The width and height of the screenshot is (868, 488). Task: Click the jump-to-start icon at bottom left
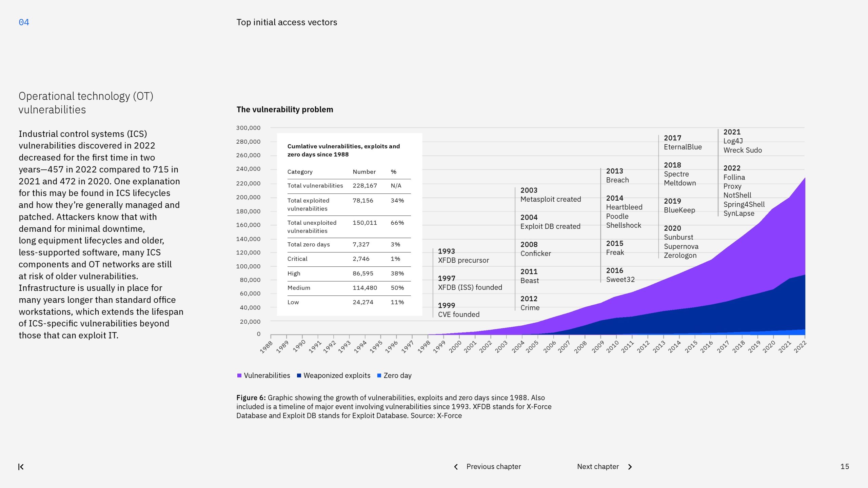[21, 467]
